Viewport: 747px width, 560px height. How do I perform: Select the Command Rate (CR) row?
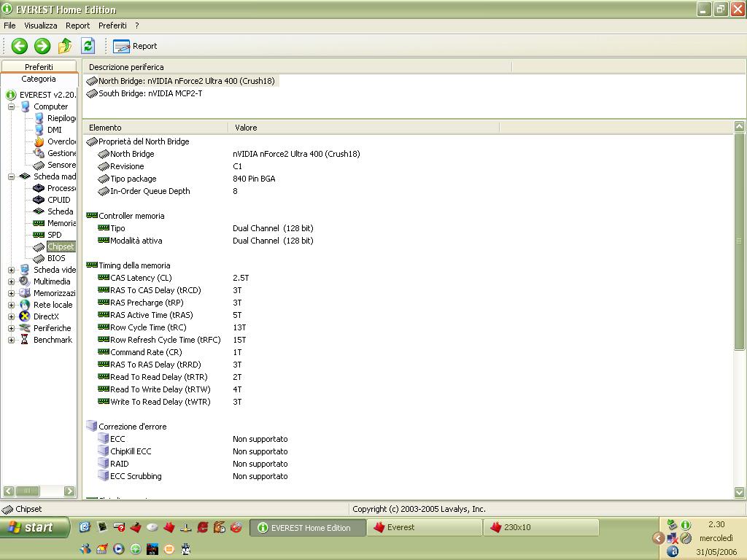coord(170,352)
